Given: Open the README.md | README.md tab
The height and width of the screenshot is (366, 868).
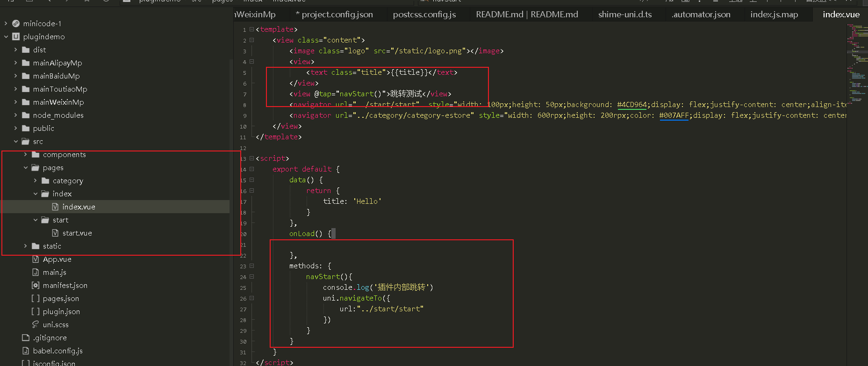Looking at the screenshot, I should click(527, 14).
